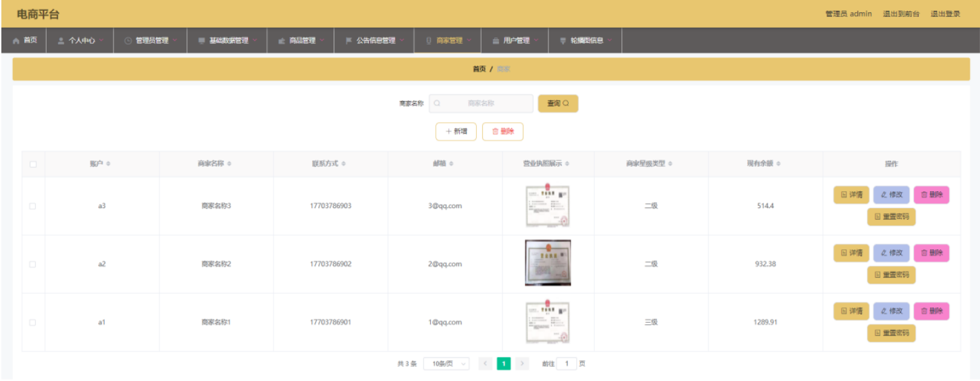Viewport: 980px width, 381px height.
Task: Expand the 公告信息管理 menu chevron
Action: tap(401, 40)
